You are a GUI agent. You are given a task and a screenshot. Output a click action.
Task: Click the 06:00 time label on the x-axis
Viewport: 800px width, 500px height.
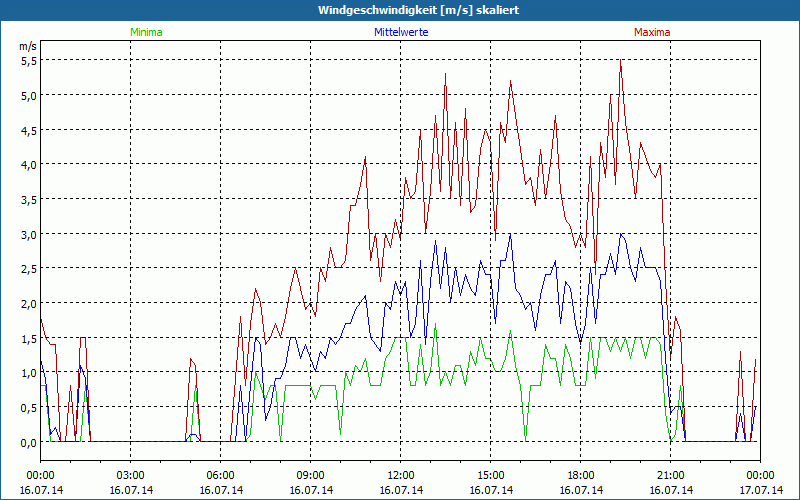pos(220,476)
